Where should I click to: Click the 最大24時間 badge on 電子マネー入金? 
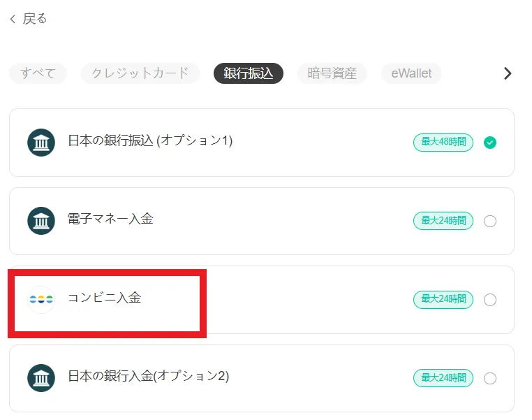443,221
